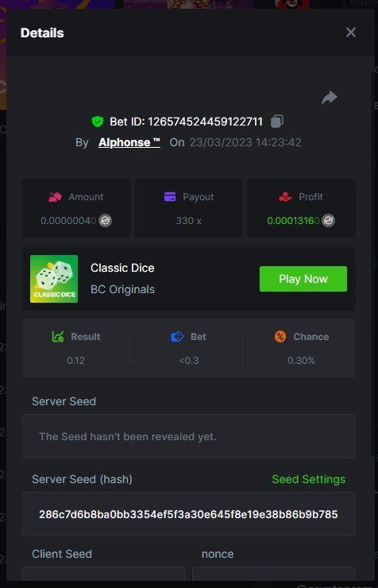This screenshot has height=588, width=378.
Task: Click the Amount coins icon
Action: point(55,196)
